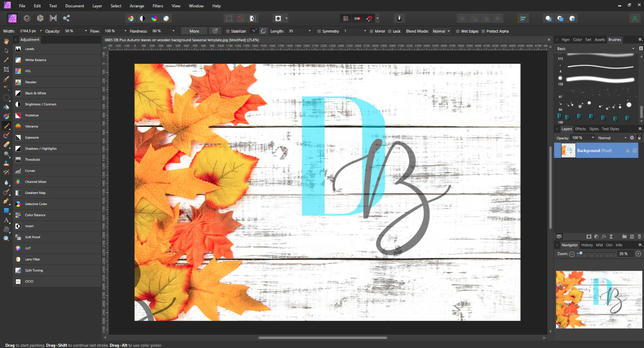Enable the Protect Alpha checkbox
This screenshot has width=644, height=348.
coord(483,31)
